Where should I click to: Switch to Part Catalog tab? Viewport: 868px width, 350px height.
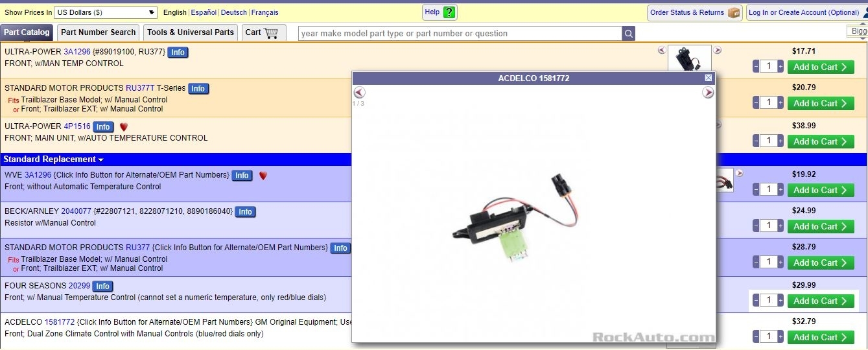click(x=27, y=32)
